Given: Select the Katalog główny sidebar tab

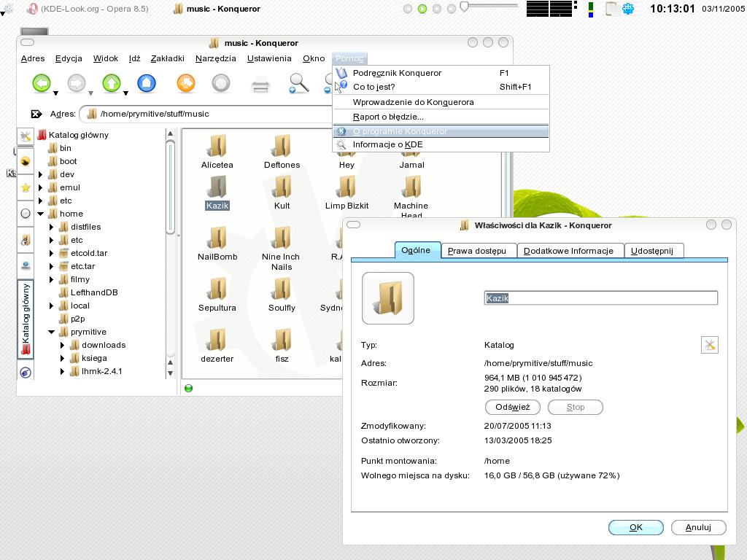Looking at the screenshot, I should pos(26,319).
